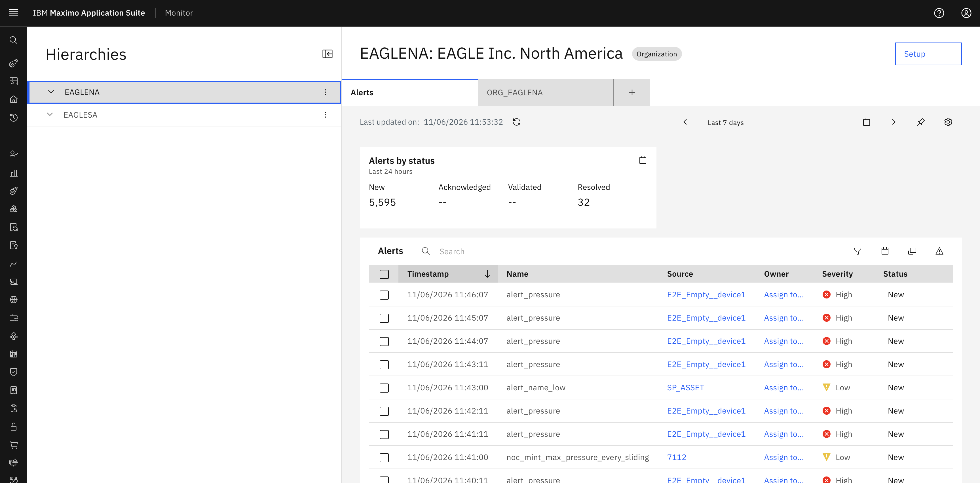980x483 pixels.
Task: Check the alert row at 11:42:11
Action: (x=384, y=411)
